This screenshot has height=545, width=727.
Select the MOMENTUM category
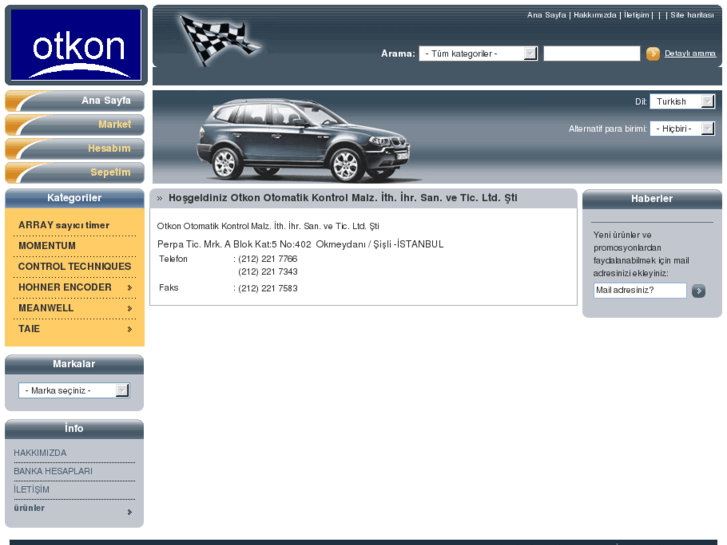point(47,246)
